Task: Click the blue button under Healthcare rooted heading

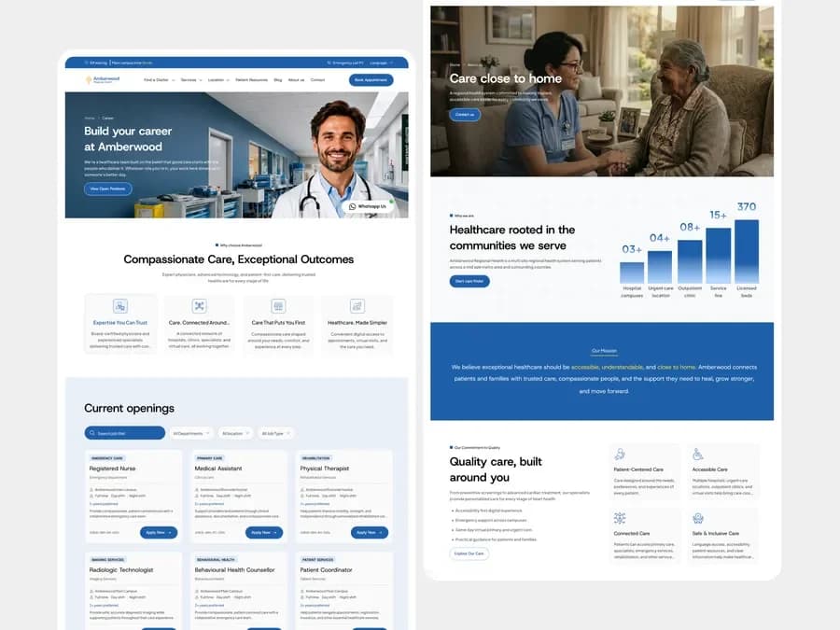Action: [x=469, y=281]
